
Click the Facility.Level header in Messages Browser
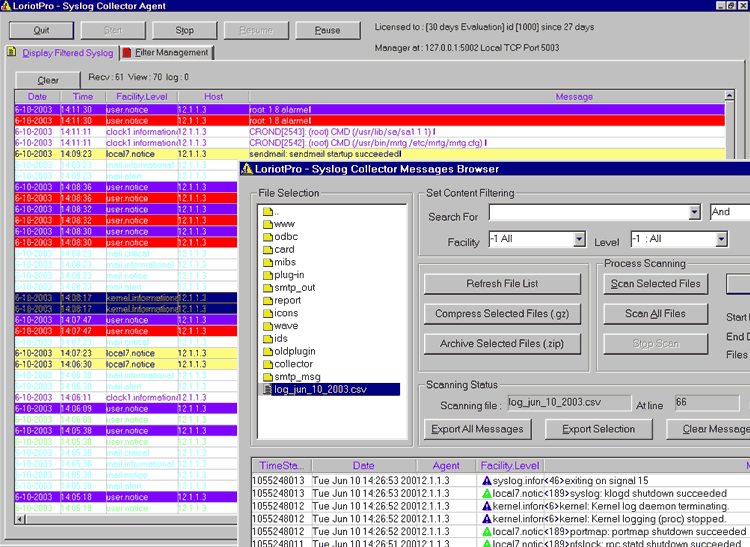[510, 466]
